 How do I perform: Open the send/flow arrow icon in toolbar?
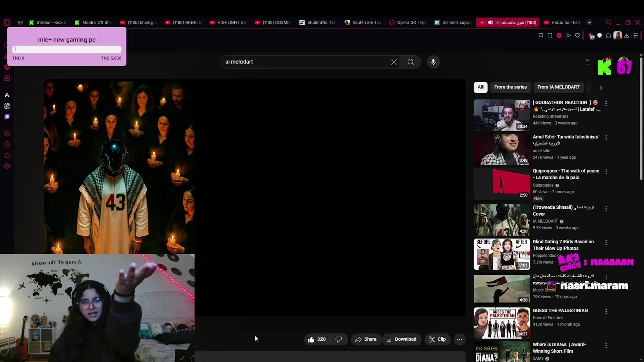click(x=568, y=35)
